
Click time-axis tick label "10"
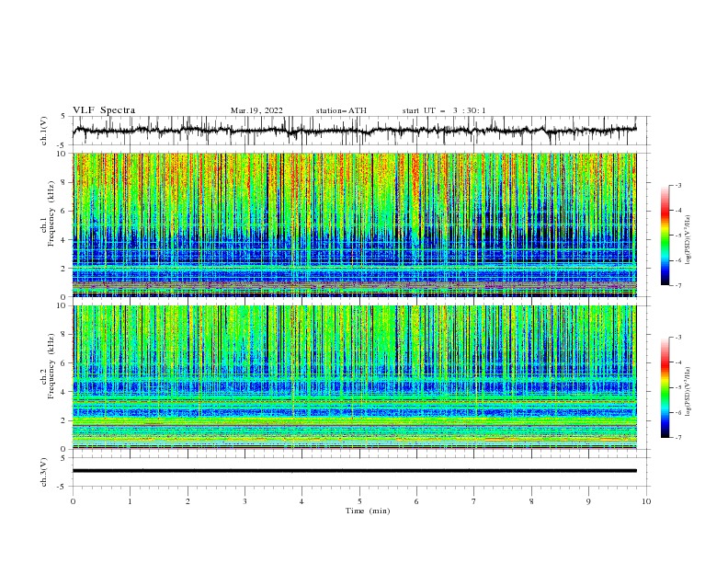pyautogui.click(x=646, y=501)
